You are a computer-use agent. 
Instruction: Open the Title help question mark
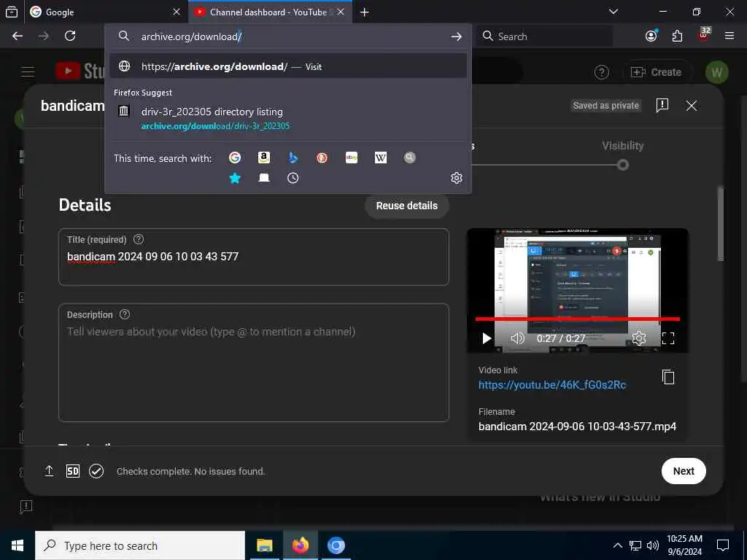pyautogui.click(x=139, y=239)
